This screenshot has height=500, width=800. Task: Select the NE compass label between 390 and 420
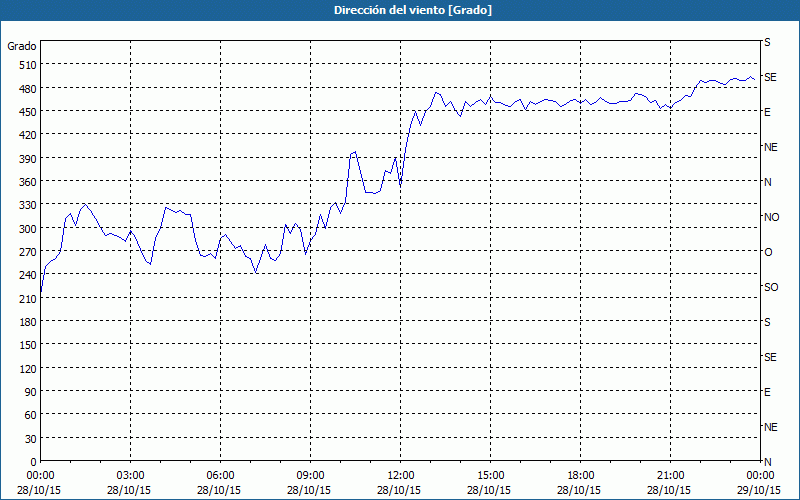click(x=771, y=147)
